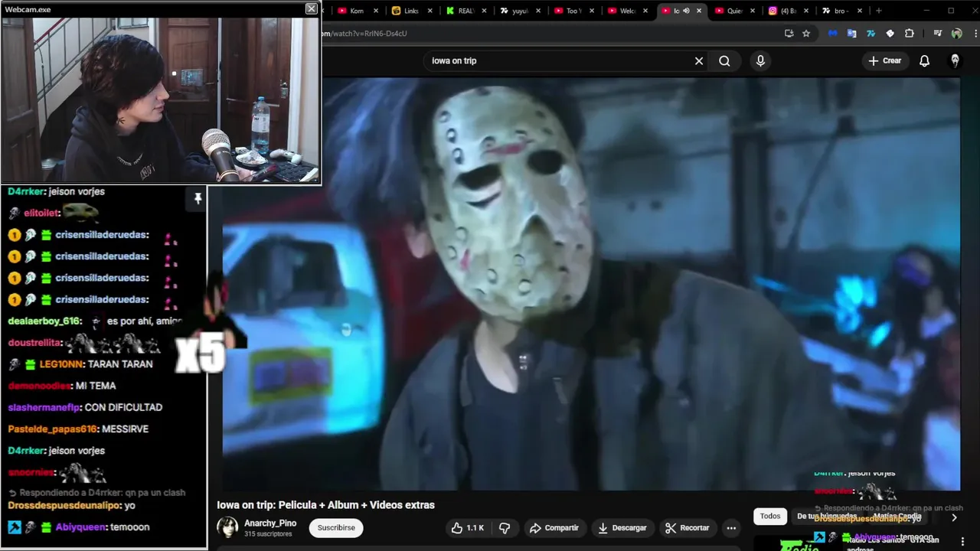The image size is (980, 551).
Task: Click username LEG10NN in chat
Action: point(62,365)
